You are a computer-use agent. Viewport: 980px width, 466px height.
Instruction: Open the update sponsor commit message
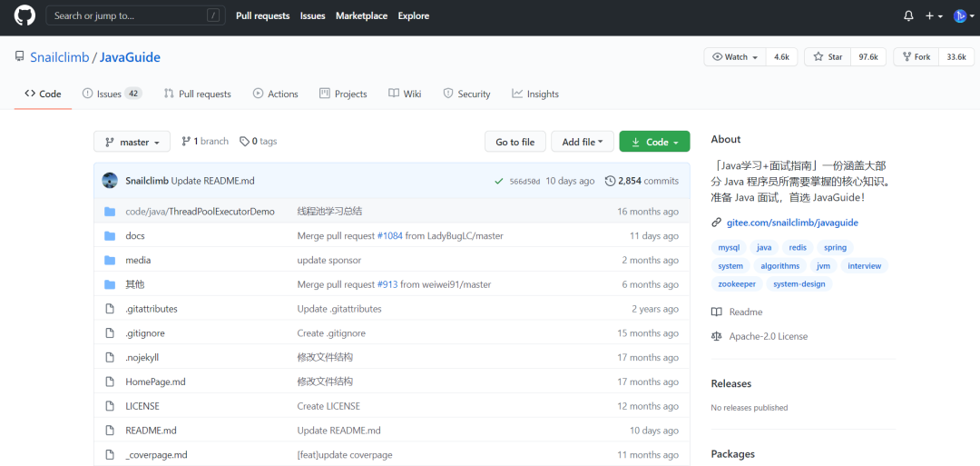(328, 260)
